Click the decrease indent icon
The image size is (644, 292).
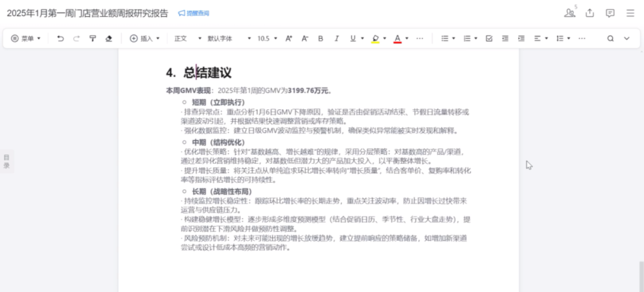[505, 38]
